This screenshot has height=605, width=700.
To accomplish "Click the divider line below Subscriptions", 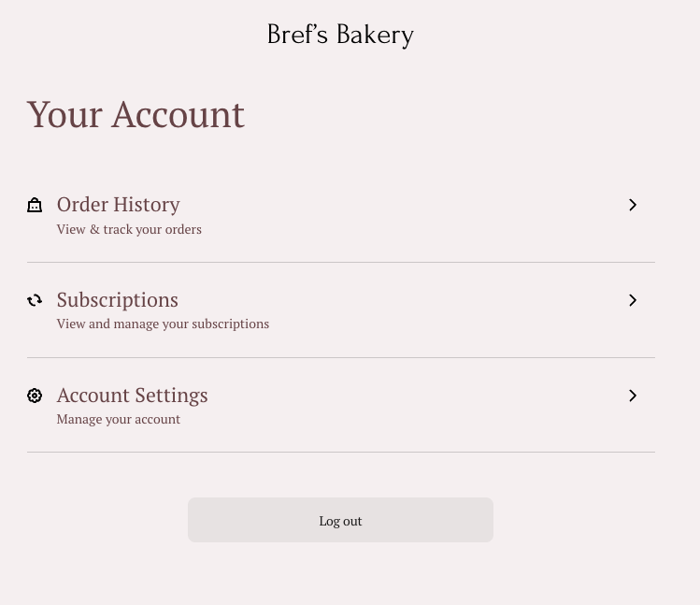I will click(340, 358).
